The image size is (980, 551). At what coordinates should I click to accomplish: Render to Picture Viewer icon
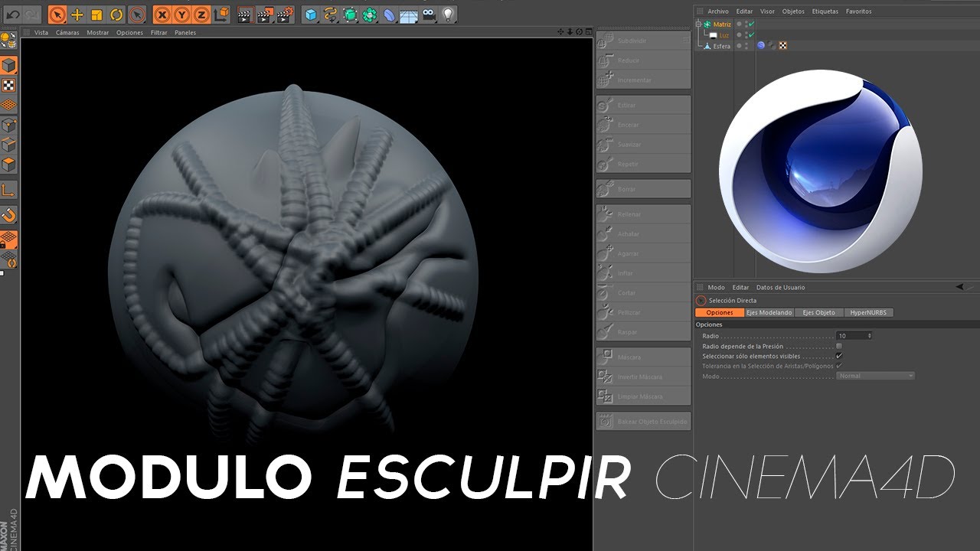[x=265, y=14]
